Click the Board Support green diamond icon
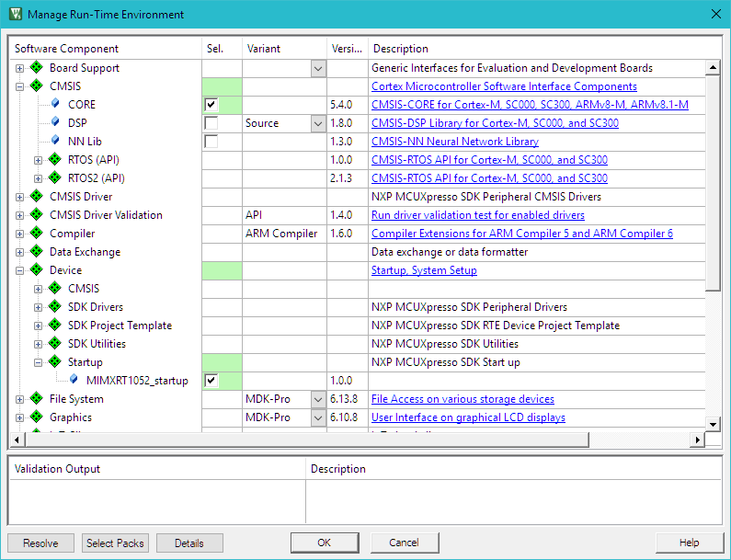The height and width of the screenshot is (560, 731). point(37,68)
